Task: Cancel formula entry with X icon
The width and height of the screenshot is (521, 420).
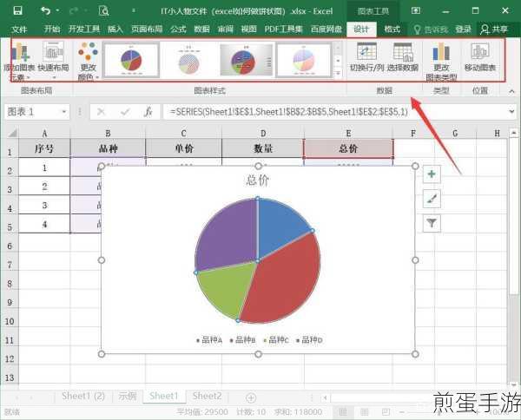Action: 101,112
